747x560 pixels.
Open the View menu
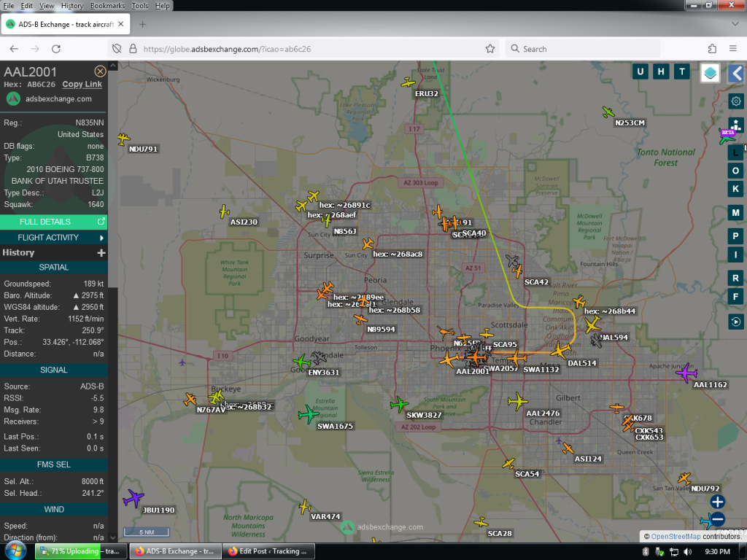pos(47,6)
